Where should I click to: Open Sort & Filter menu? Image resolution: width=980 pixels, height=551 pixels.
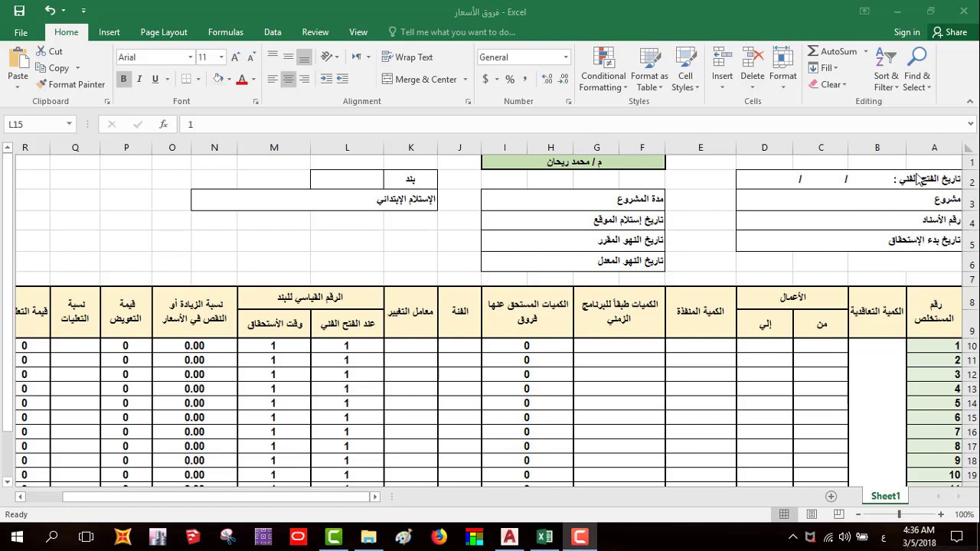point(886,70)
